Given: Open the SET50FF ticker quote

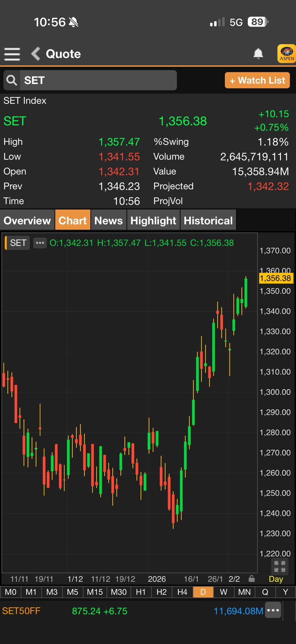Looking at the screenshot, I should 21,611.
